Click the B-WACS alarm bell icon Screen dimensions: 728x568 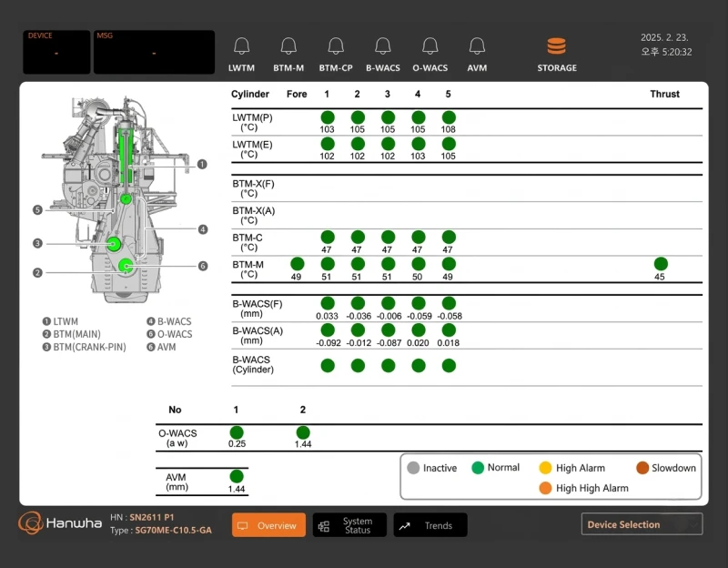coord(383,46)
